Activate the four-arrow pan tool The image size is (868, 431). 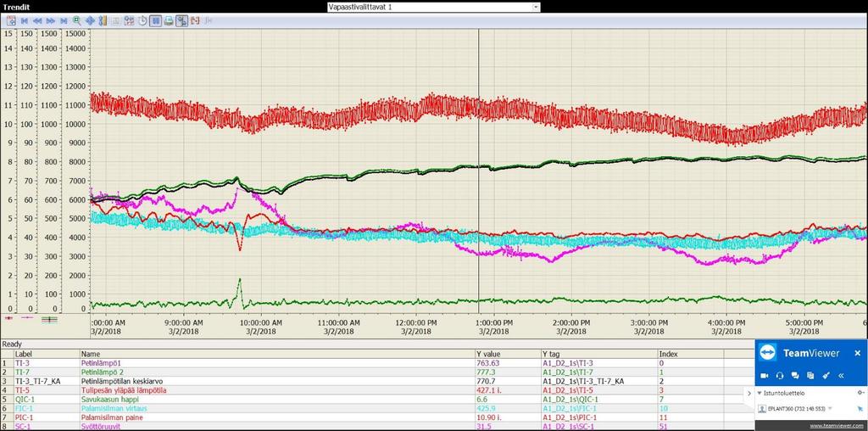(x=90, y=21)
